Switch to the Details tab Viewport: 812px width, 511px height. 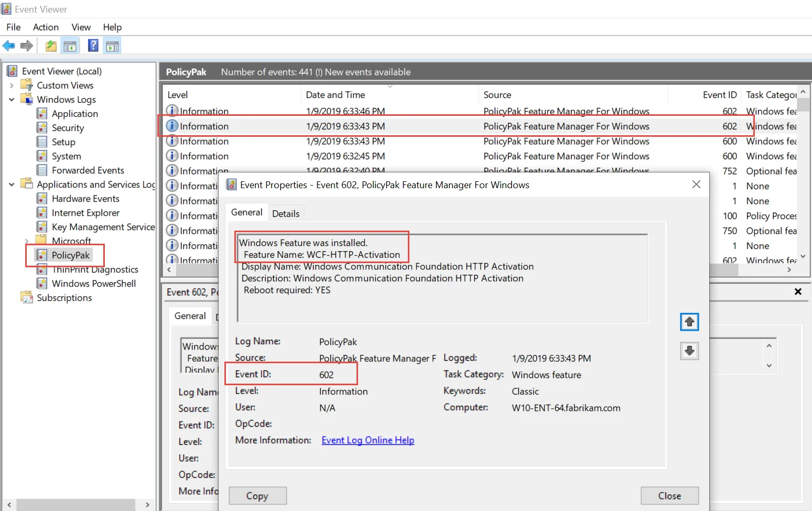(286, 213)
